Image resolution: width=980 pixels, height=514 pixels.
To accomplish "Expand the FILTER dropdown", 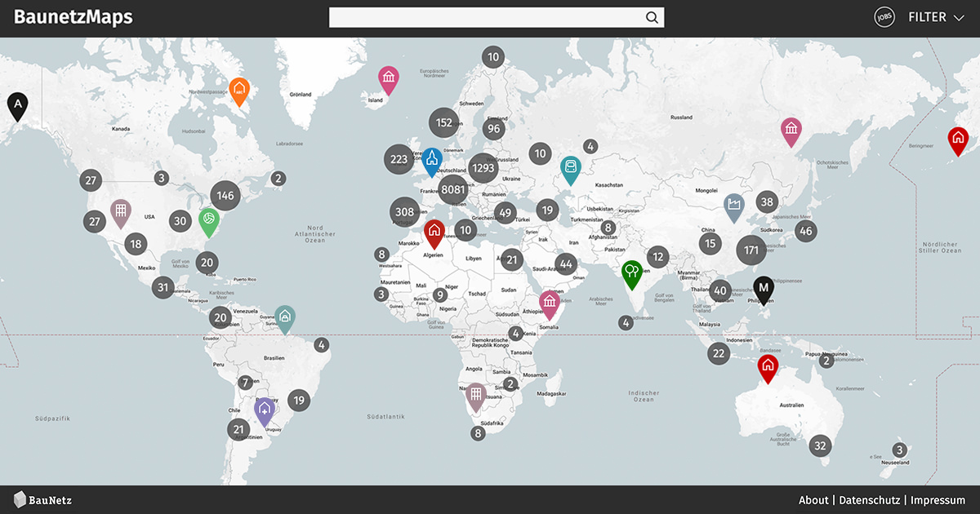I will [x=936, y=17].
